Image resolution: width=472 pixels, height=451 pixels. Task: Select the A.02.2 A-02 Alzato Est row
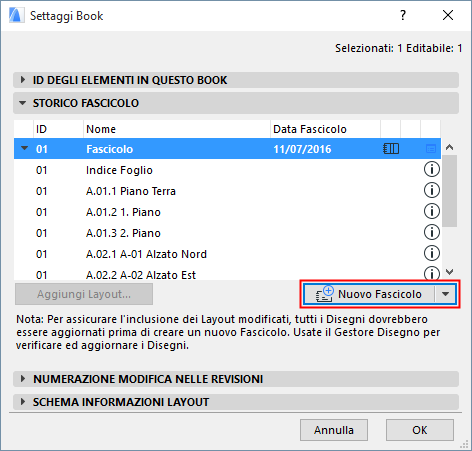(x=227, y=273)
